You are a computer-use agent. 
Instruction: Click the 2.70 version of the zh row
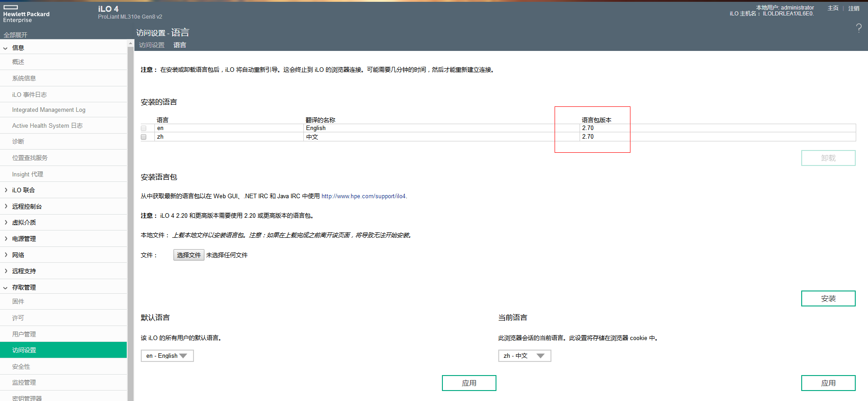pos(588,137)
